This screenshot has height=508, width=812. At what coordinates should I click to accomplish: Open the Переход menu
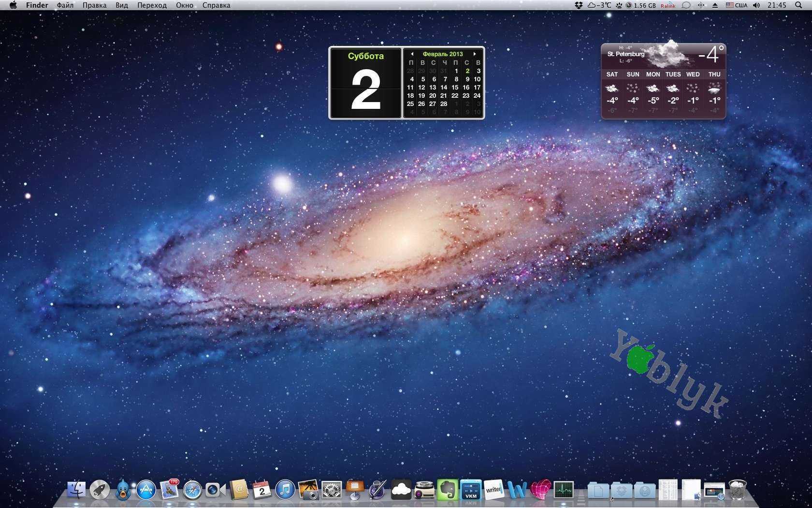pos(152,5)
